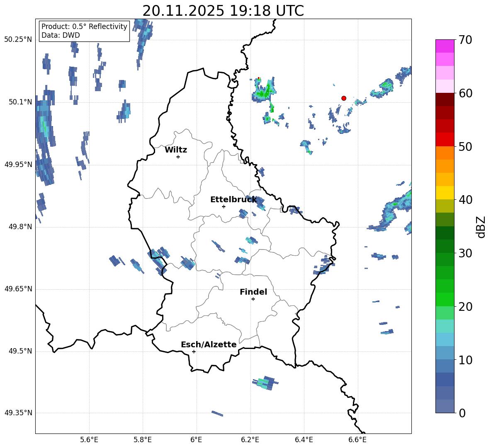Click the dark maroon colorbar segment below 60

tap(445, 99)
